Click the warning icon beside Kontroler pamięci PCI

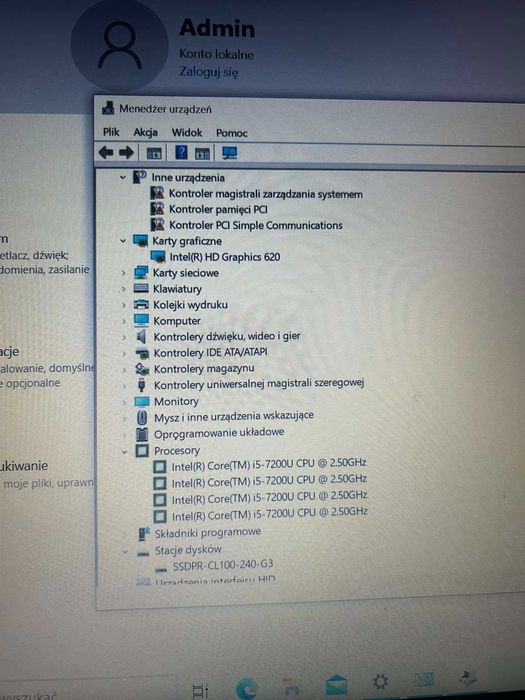point(157,209)
